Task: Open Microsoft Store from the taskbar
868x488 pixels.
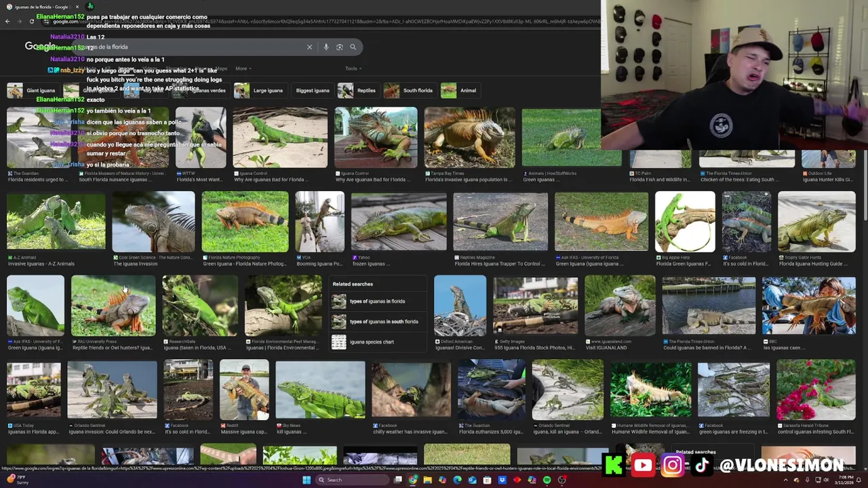Action: coord(487,480)
